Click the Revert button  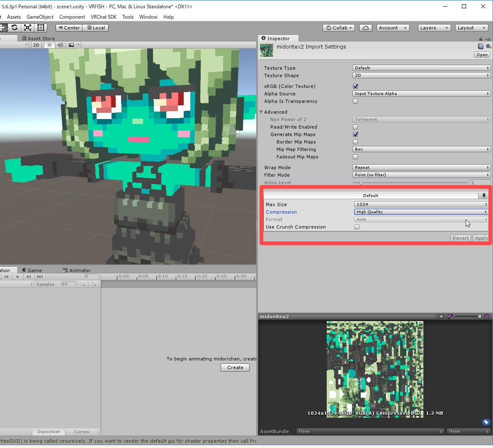461,238
